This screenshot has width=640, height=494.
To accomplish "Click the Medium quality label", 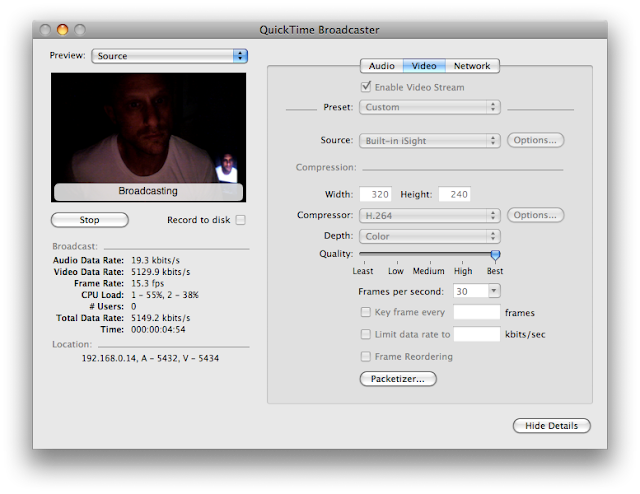I will (x=428, y=271).
